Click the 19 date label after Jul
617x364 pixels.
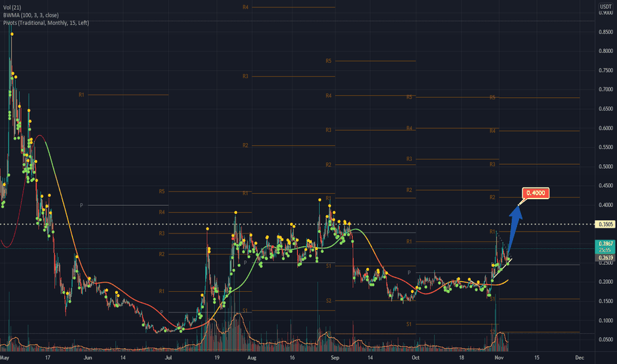click(x=217, y=357)
